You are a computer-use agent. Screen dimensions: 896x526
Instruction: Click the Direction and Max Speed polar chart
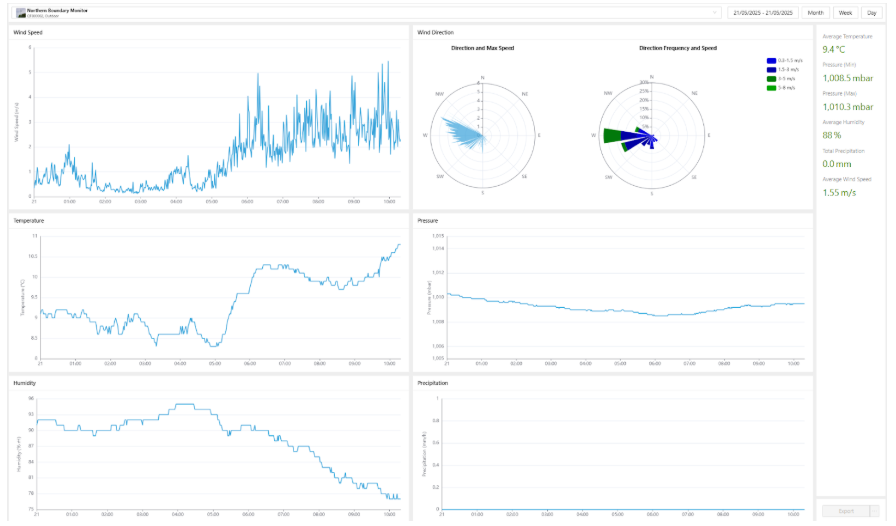click(483, 136)
